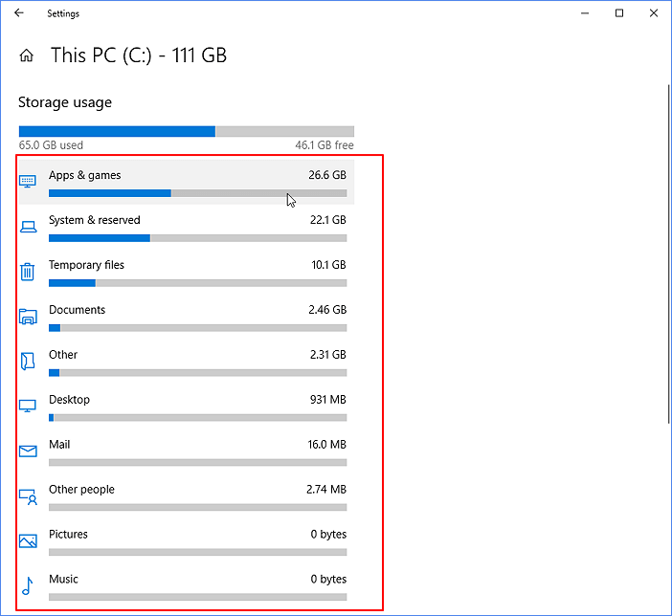Screen dimensions: 672x616
Task: Open the System & reserved label
Action: pyautogui.click(x=94, y=220)
